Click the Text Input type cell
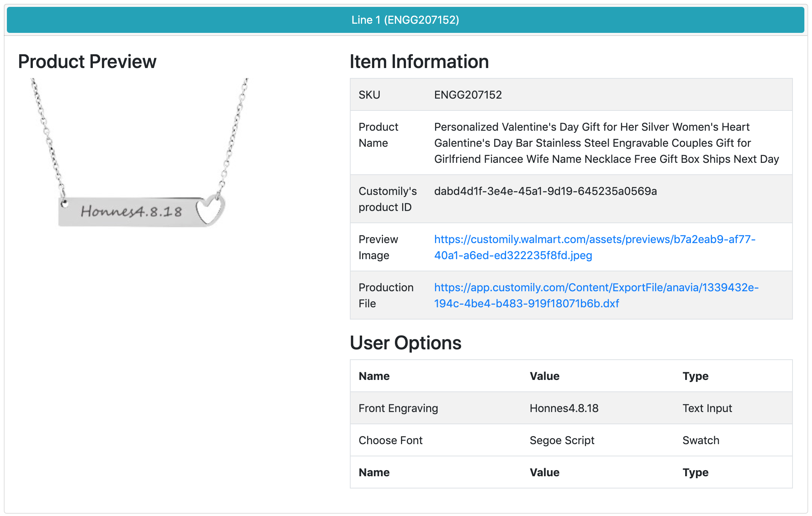Screen dimensions: 812x516 click(707, 408)
